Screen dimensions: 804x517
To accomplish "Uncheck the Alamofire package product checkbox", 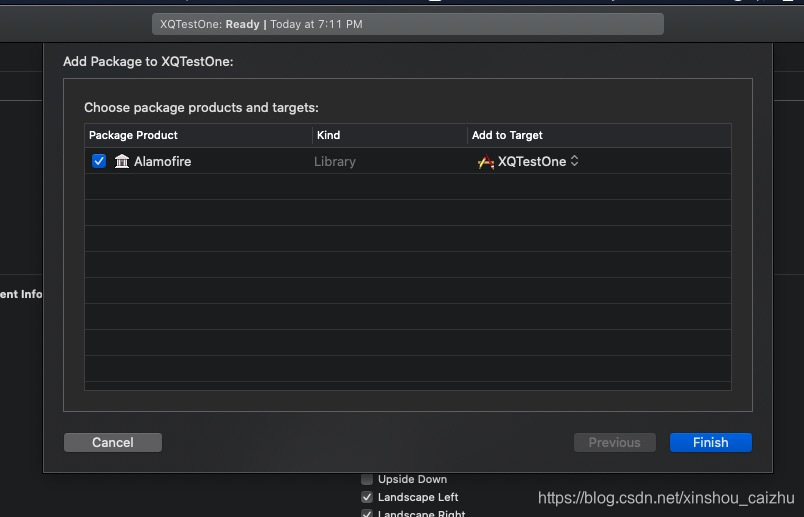I will 99,161.
